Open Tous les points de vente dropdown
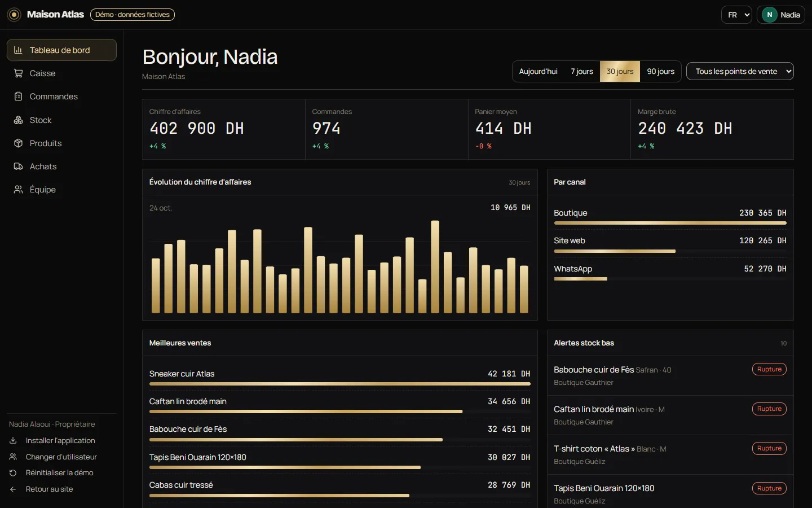The height and width of the screenshot is (508, 812). pyautogui.click(x=740, y=71)
